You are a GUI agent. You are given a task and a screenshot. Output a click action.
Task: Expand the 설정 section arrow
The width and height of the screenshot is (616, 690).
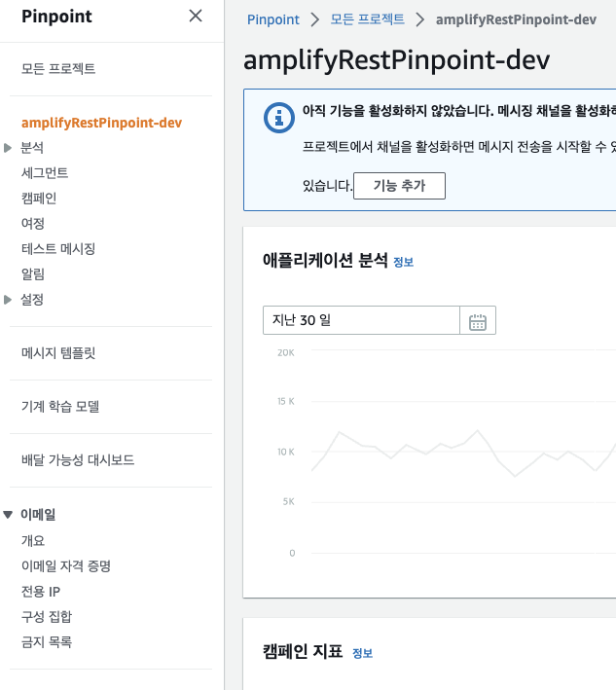[x=8, y=300]
